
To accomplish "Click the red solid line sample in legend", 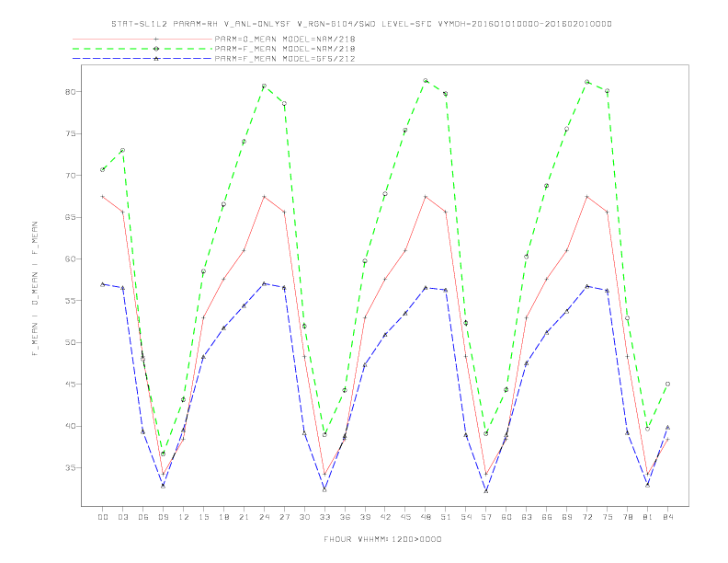I will tap(142, 39).
